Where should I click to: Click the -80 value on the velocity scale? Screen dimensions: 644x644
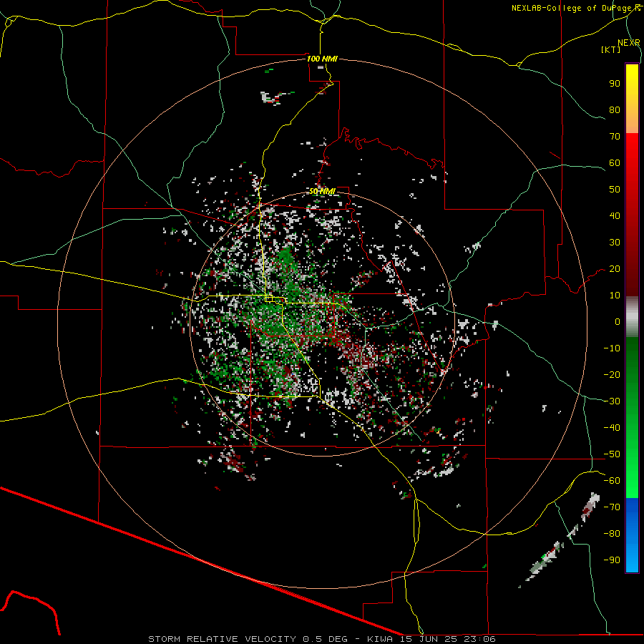(612, 534)
